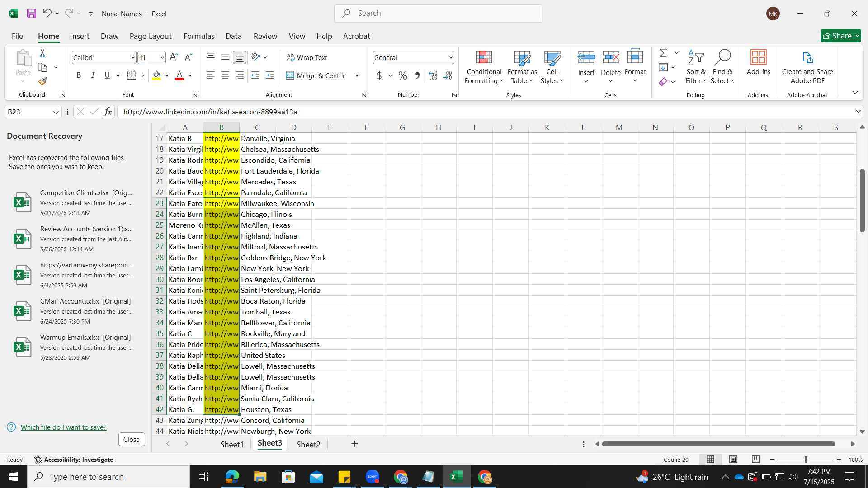Decrease indent in Alignment group

click(x=255, y=75)
